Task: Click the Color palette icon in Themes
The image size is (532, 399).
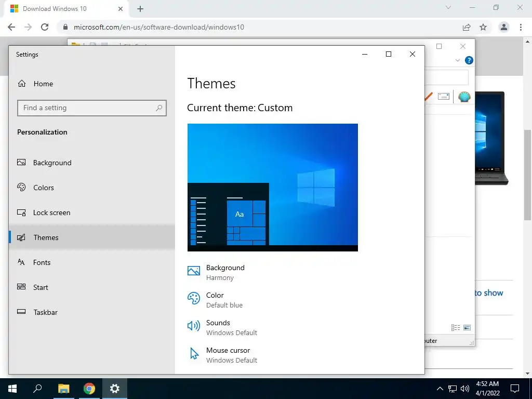Action: click(194, 298)
